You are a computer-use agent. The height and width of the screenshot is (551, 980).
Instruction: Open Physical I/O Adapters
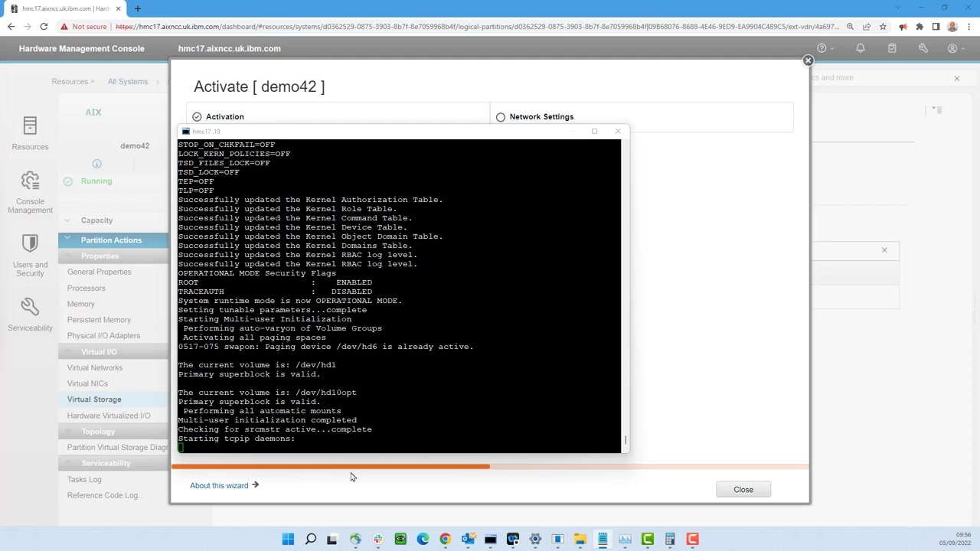pyautogui.click(x=103, y=335)
